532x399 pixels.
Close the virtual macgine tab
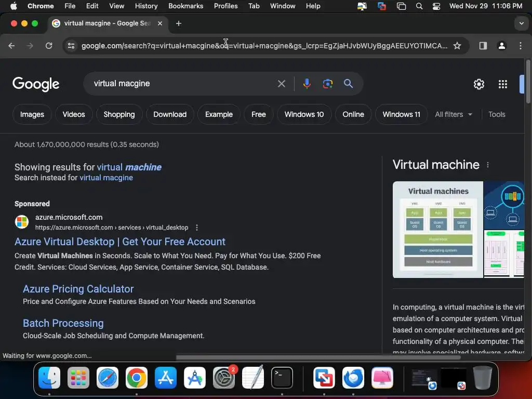click(160, 23)
